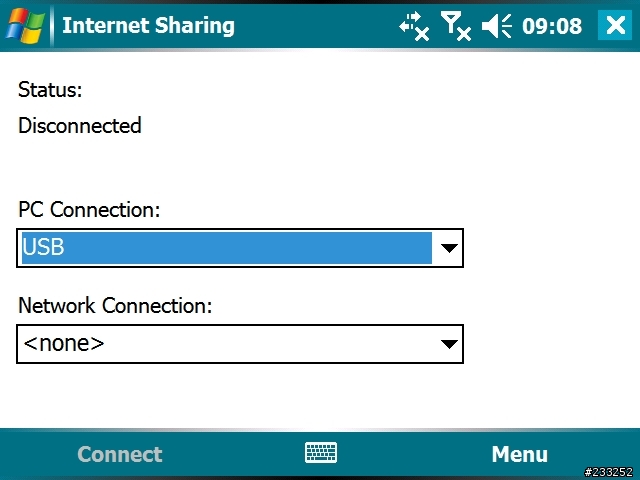Select the highlighted USB combo box
This screenshot has height=480, width=640.
tap(240, 248)
